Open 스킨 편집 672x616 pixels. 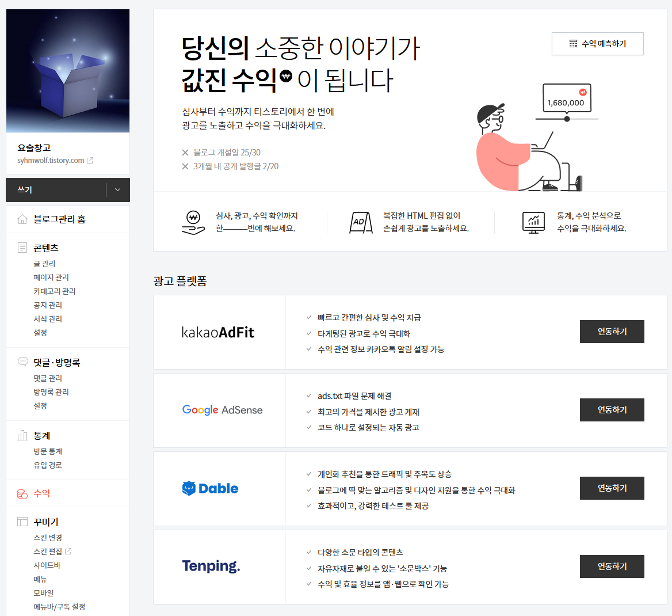(48, 551)
